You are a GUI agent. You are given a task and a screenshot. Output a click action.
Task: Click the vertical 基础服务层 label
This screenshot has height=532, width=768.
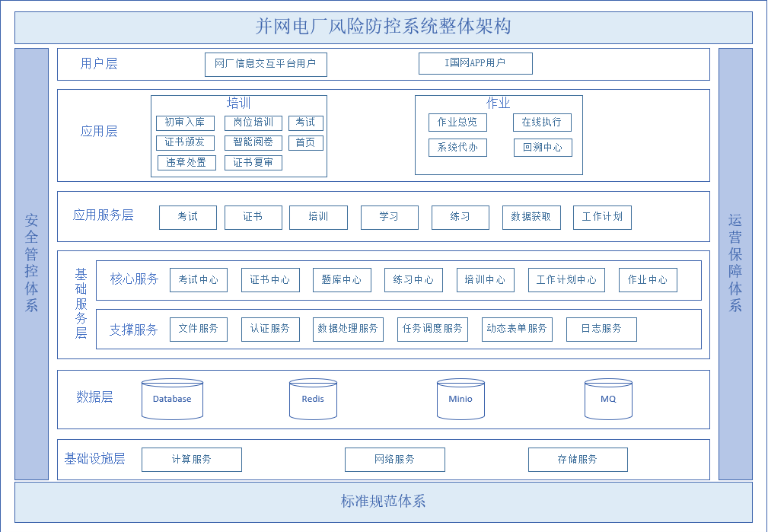[x=81, y=304]
